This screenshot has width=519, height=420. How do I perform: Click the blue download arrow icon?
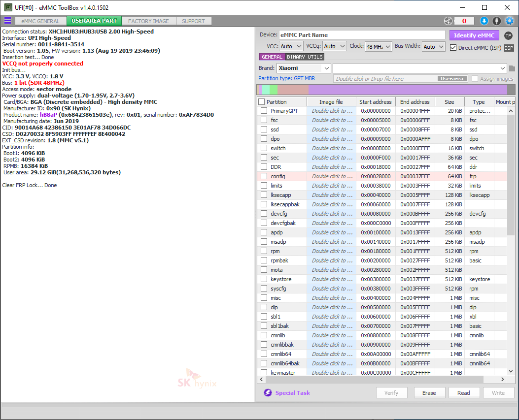(484, 21)
